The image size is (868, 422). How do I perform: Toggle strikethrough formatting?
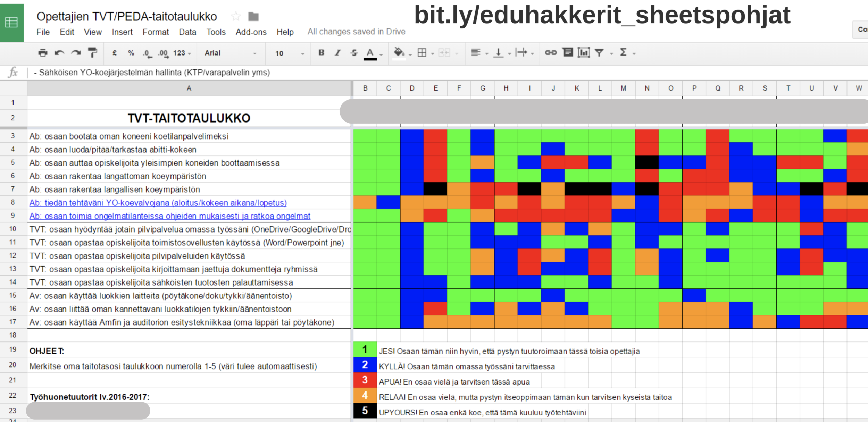354,53
